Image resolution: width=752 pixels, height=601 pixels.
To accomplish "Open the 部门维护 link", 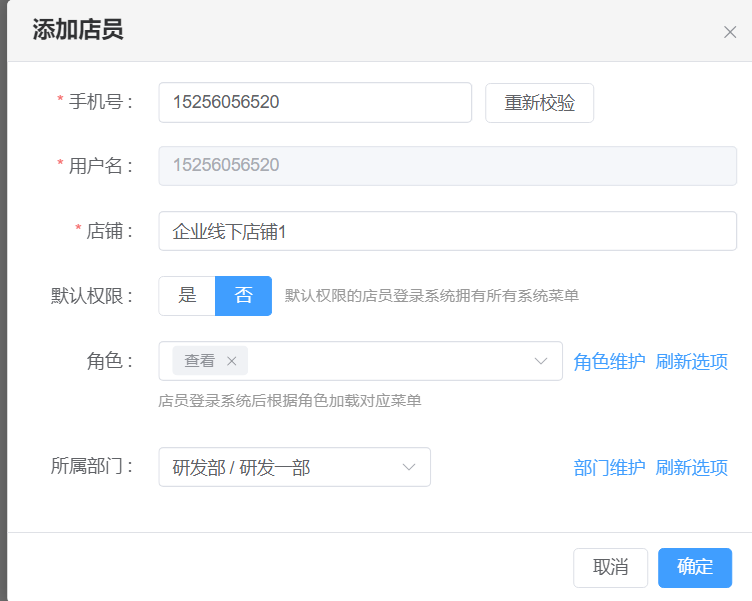I will pos(609,468).
